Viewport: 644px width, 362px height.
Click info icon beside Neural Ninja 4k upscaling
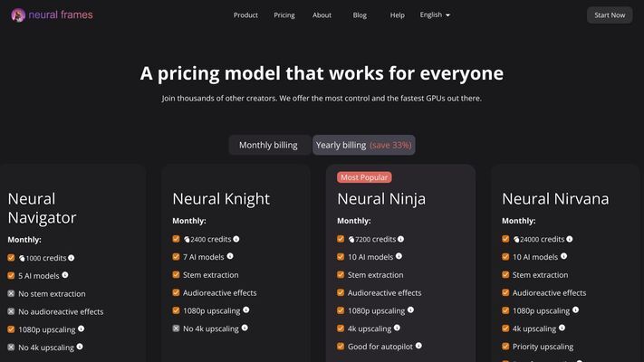coord(397,328)
